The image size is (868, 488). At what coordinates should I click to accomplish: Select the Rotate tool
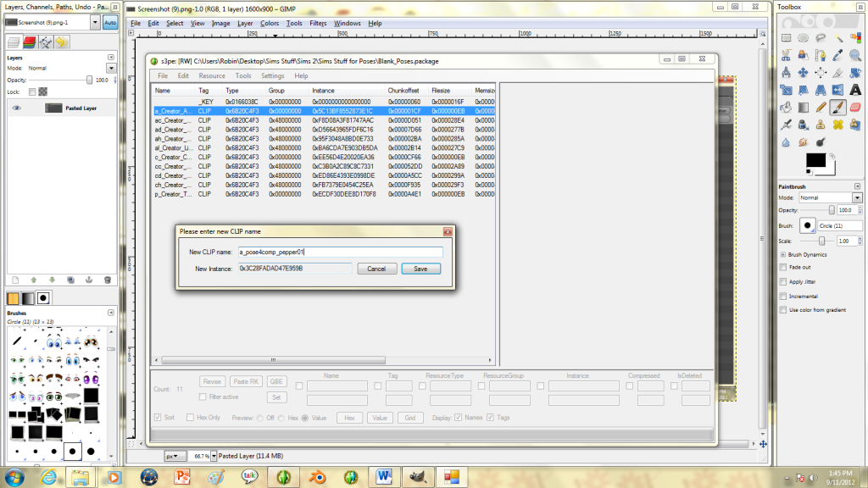[x=855, y=73]
